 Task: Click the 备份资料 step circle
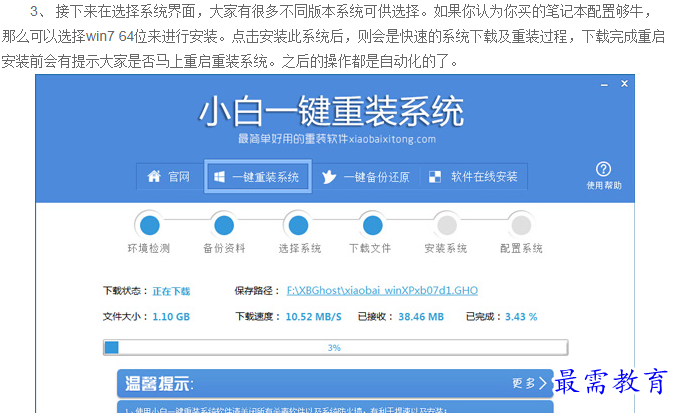224,225
